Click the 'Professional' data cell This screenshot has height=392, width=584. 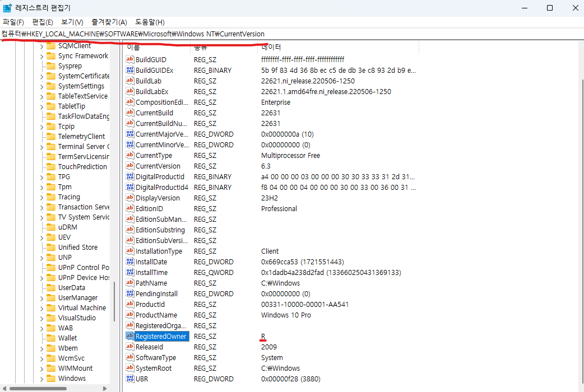(279, 209)
